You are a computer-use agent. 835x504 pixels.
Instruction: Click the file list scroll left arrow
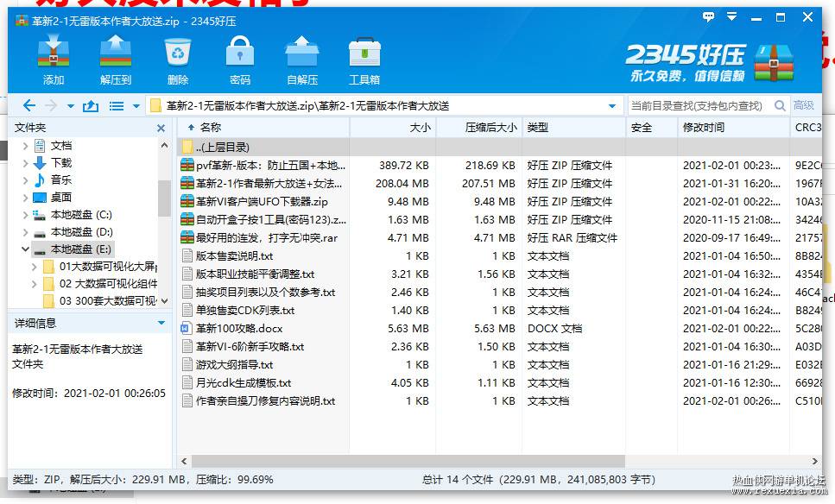[184, 461]
